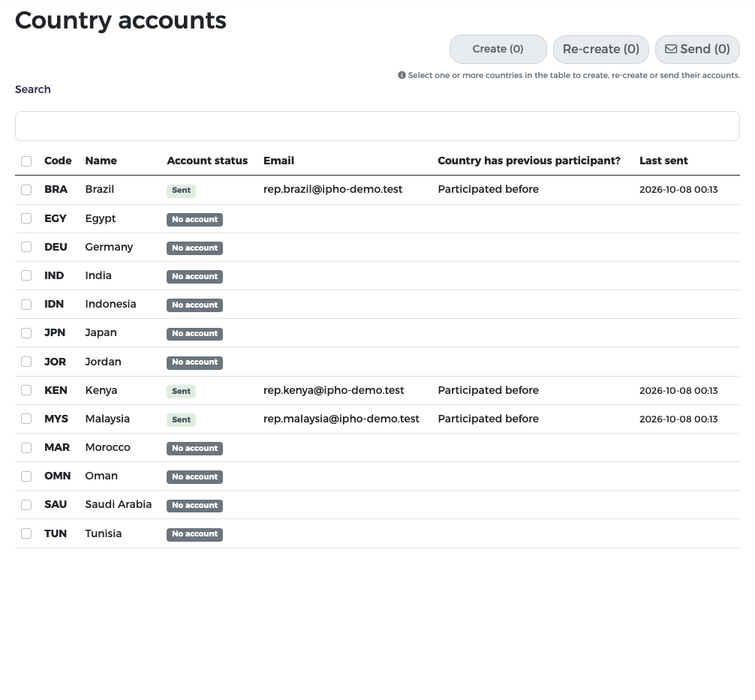Click the name Tunisia in the table
Viewport: 755px width, 700px height.
pos(104,533)
